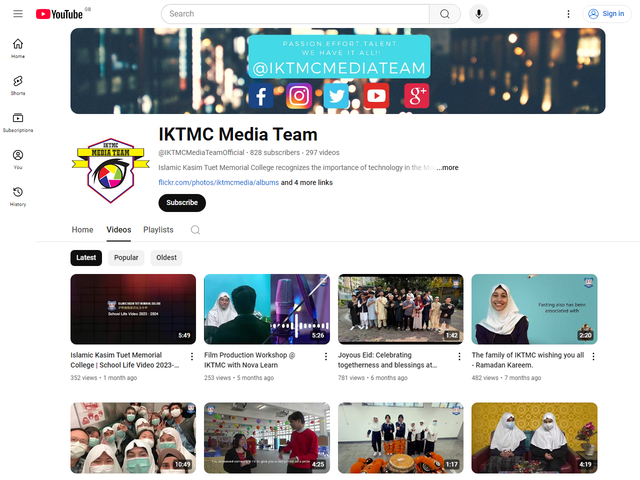Screen dimensions: 640x480
Task: Select the Popular filter chip
Action: click(x=126, y=257)
